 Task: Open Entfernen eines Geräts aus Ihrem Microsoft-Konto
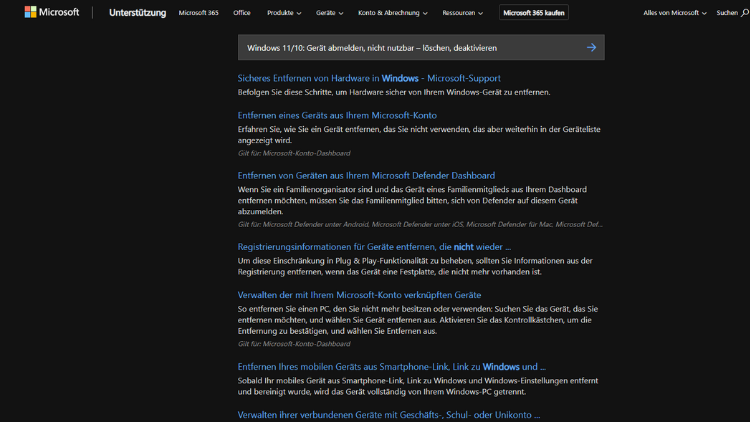pyautogui.click(x=337, y=115)
